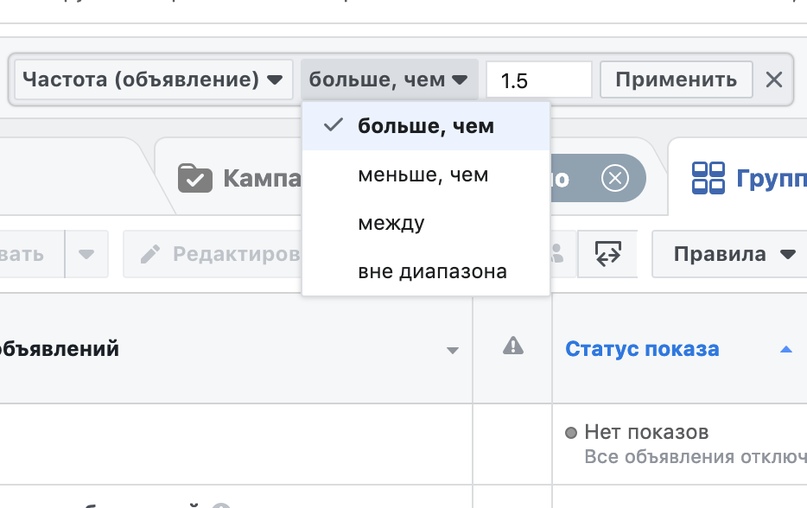The height and width of the screenshot is (508, 807).
Task: Click the campaigns folder icon
Action: (x=195, y=179)
